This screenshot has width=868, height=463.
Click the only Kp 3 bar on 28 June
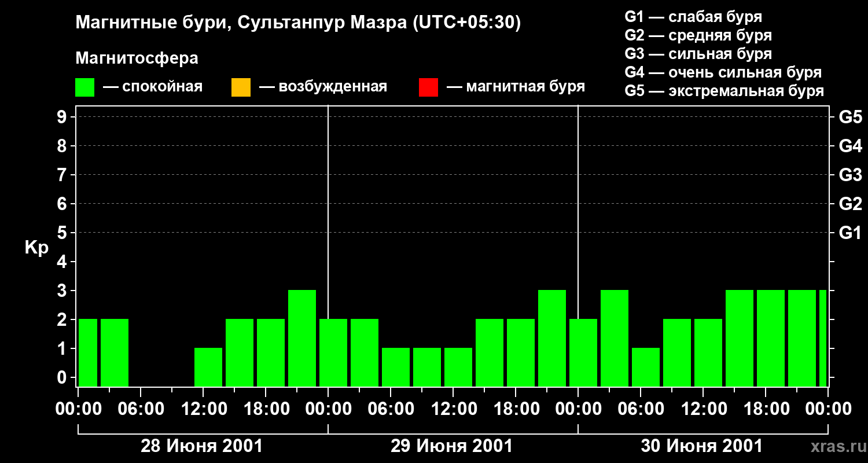tap(302, 338)
